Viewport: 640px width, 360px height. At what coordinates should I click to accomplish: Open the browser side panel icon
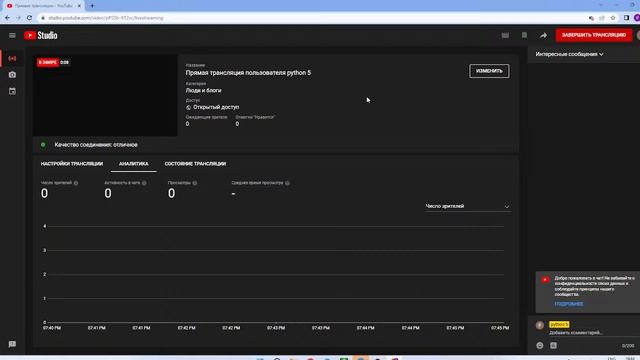(627, 18)
